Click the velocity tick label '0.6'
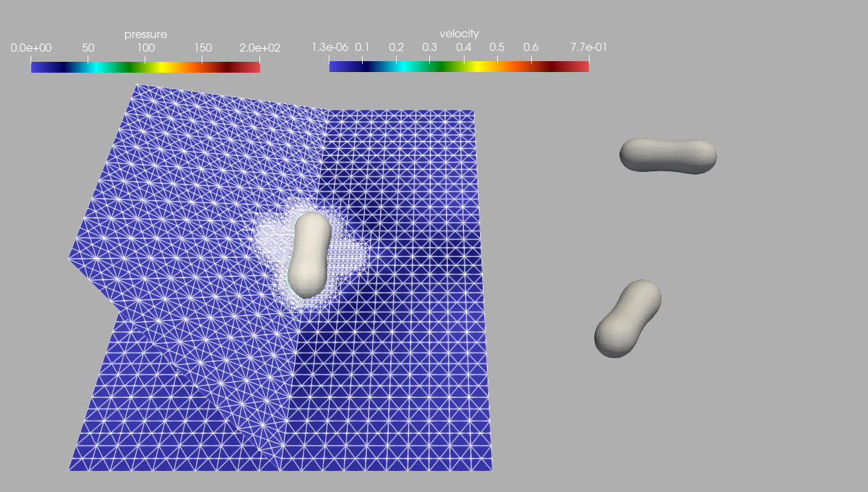868x492 pixels. point(531,47)
